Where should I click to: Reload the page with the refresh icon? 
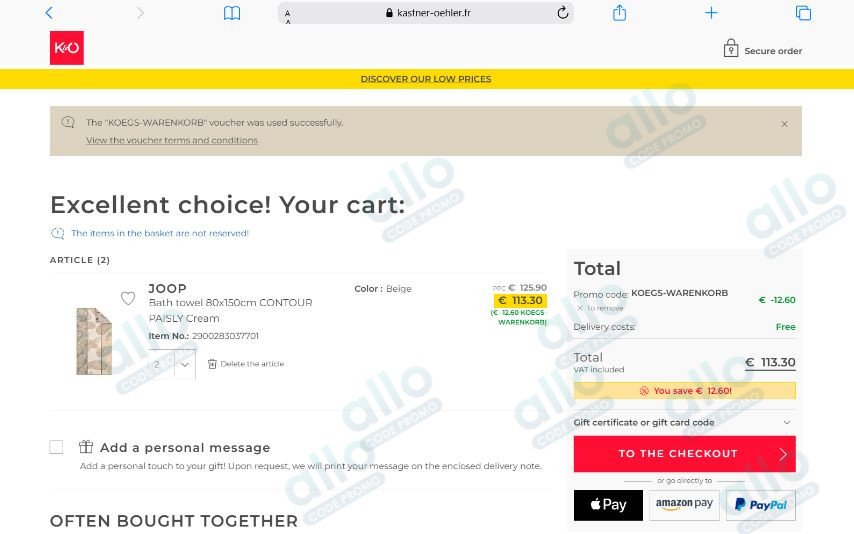pos(563,13)
